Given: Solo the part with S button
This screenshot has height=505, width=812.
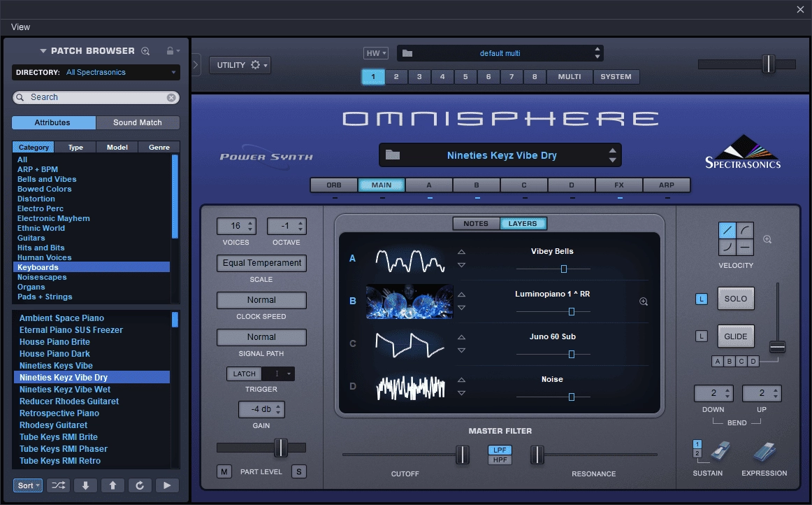Looking at the screenshot, I should 299,472.
